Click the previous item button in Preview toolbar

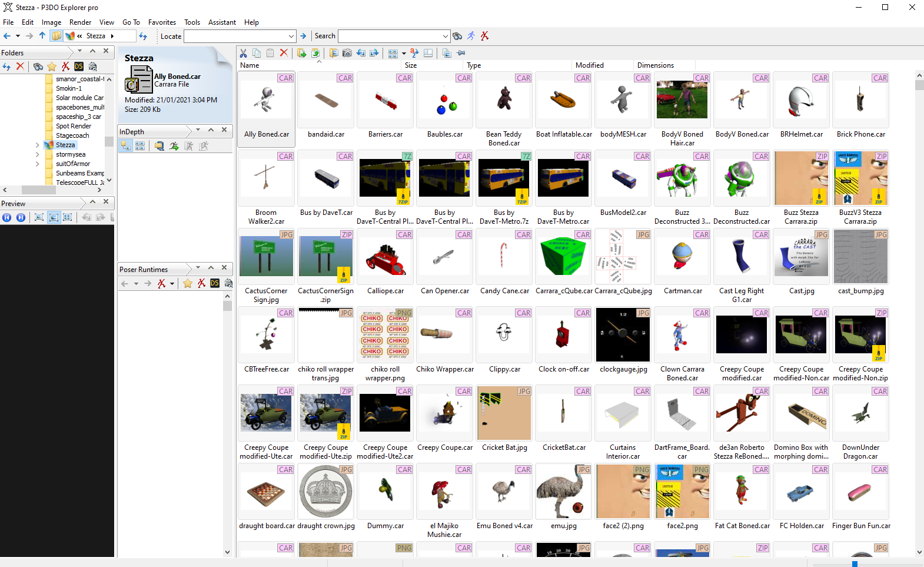pos(7,217)
